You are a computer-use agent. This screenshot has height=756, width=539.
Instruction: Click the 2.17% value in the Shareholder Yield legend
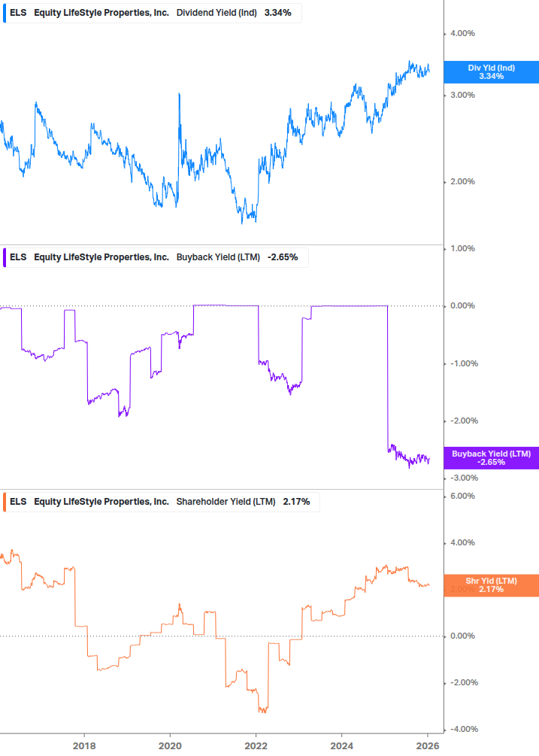coord(296,502)
